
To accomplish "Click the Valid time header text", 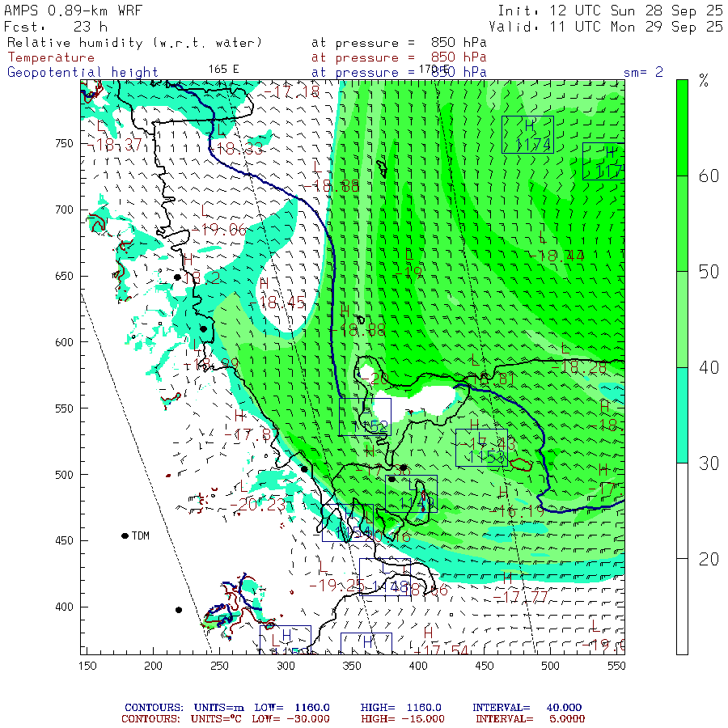I will point(606,27).
